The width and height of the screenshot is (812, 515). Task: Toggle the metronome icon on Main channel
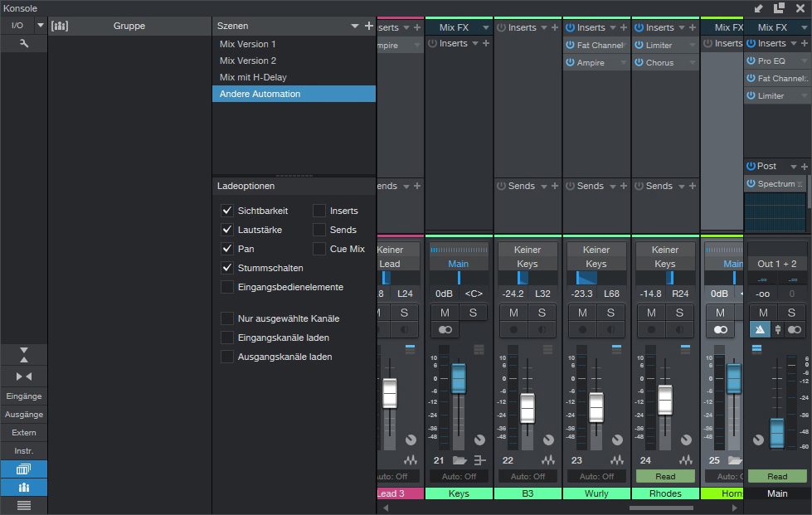click(760, 329)
